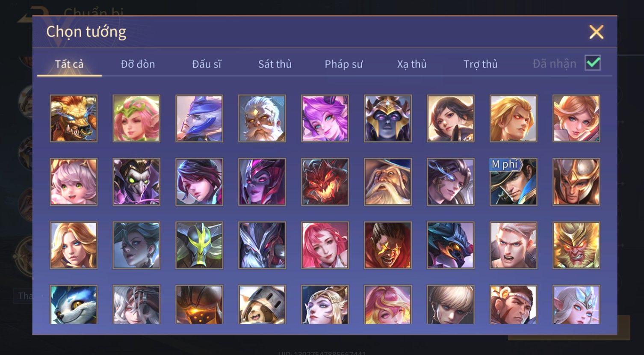Select the golden gladiator helmet hero
The width and height of the screenshot is (644, 355).
coord(576,182)
